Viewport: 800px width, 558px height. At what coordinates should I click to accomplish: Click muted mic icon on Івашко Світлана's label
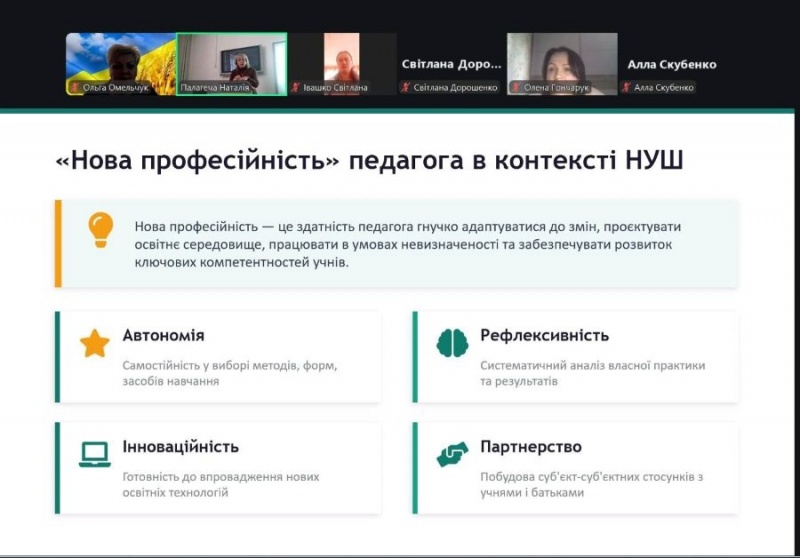[x=296, y=88]
